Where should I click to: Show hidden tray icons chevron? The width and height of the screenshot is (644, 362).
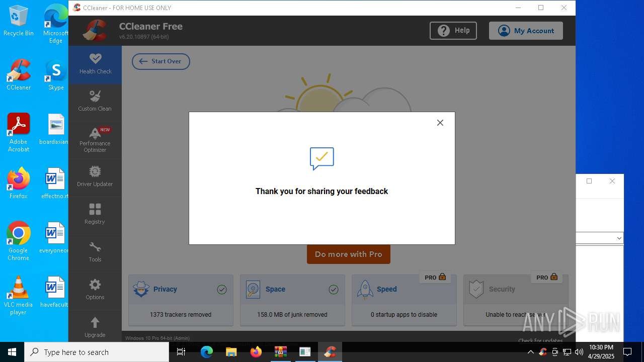(x=530, y=352)
